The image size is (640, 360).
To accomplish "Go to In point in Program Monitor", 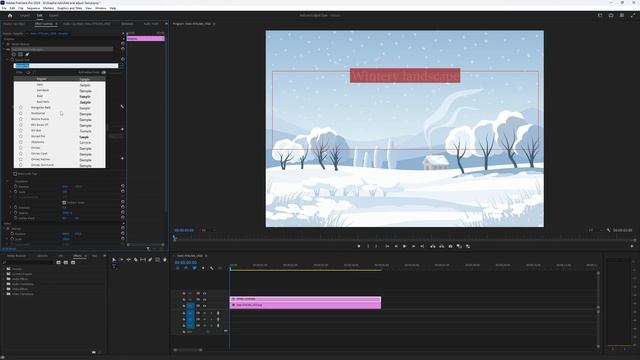I will tap(387, 246).
